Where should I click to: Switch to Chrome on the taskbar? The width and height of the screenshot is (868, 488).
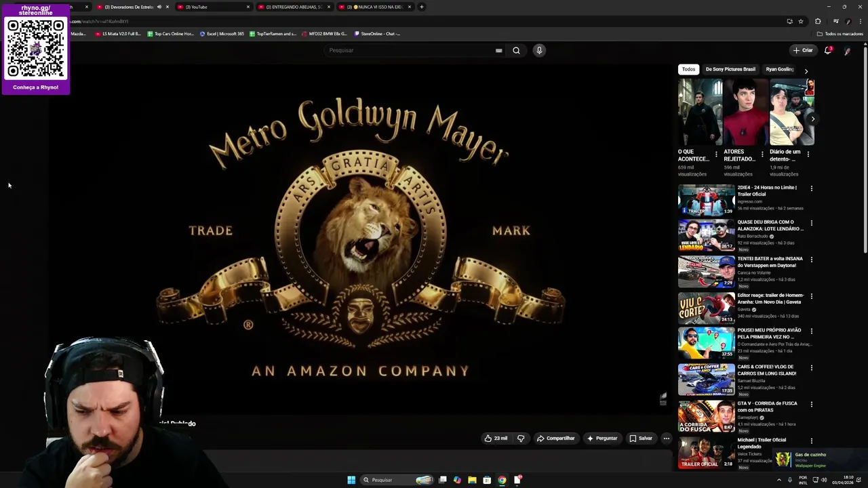coord(502,480)
